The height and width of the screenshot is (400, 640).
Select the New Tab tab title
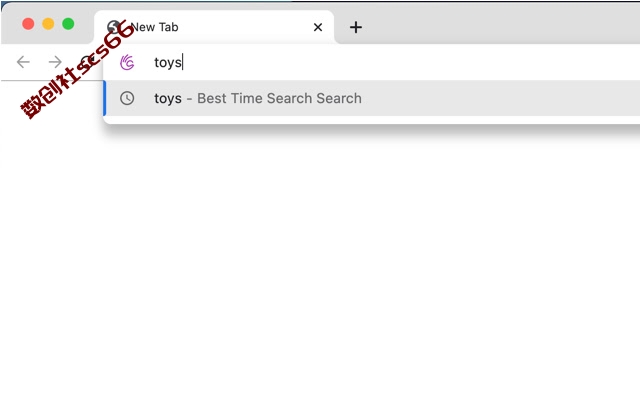155,27
